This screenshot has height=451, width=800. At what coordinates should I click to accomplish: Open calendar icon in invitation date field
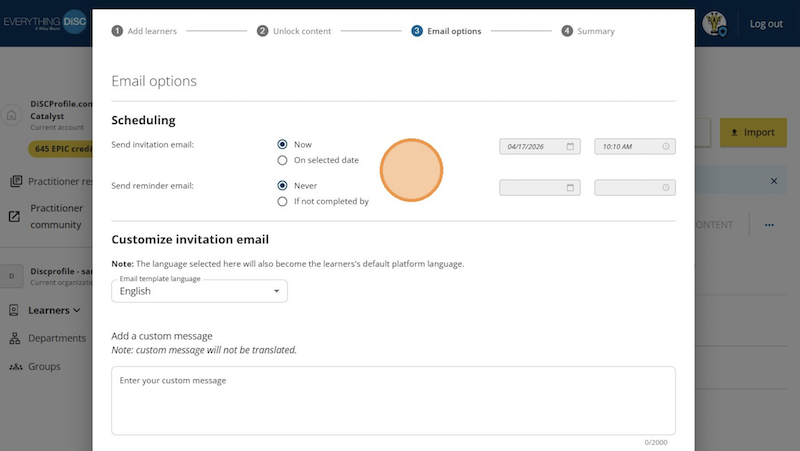570,146
